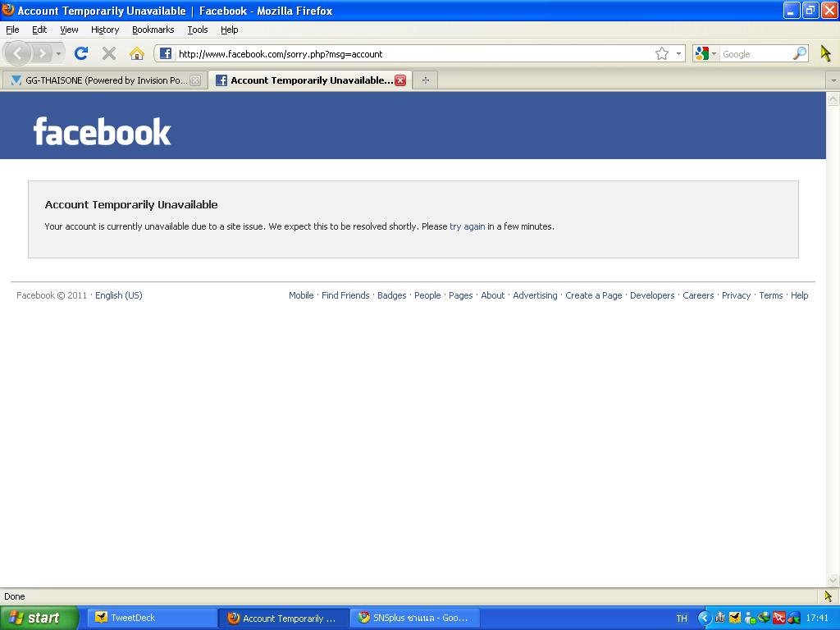
Task: Click the scrollbar up arrow
Action: 833,98
